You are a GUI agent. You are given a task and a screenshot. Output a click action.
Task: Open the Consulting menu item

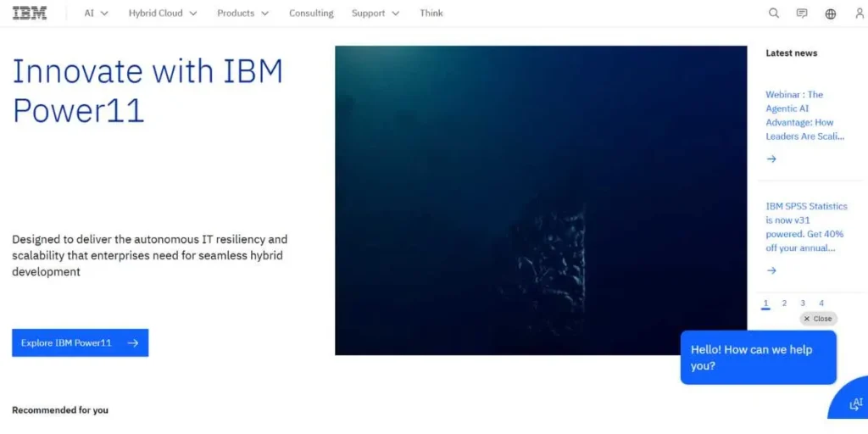311,14
